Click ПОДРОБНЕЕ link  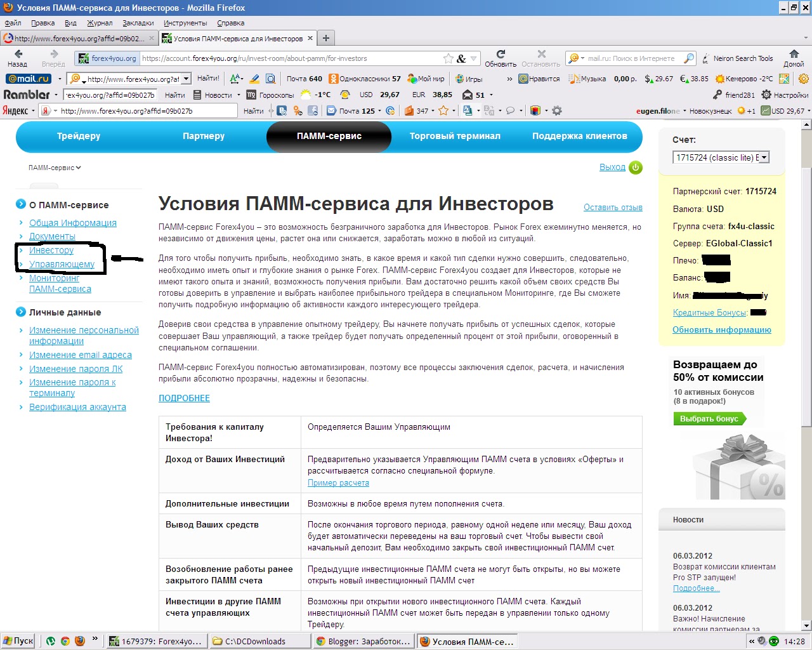(184, 398)
